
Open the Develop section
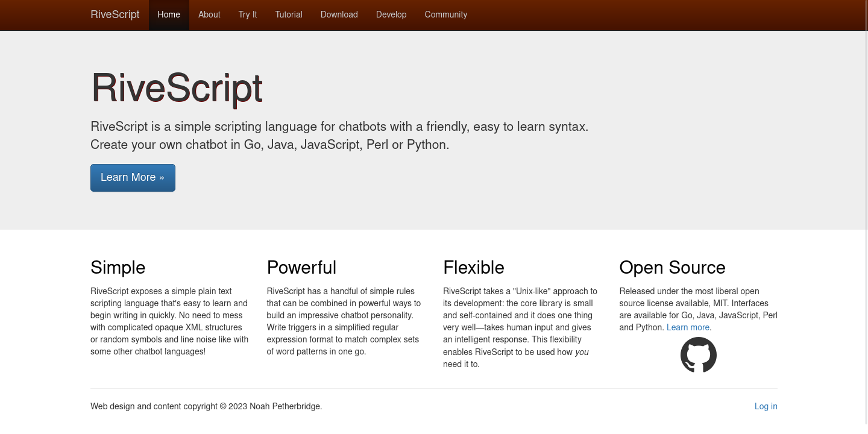pos(391,14)
